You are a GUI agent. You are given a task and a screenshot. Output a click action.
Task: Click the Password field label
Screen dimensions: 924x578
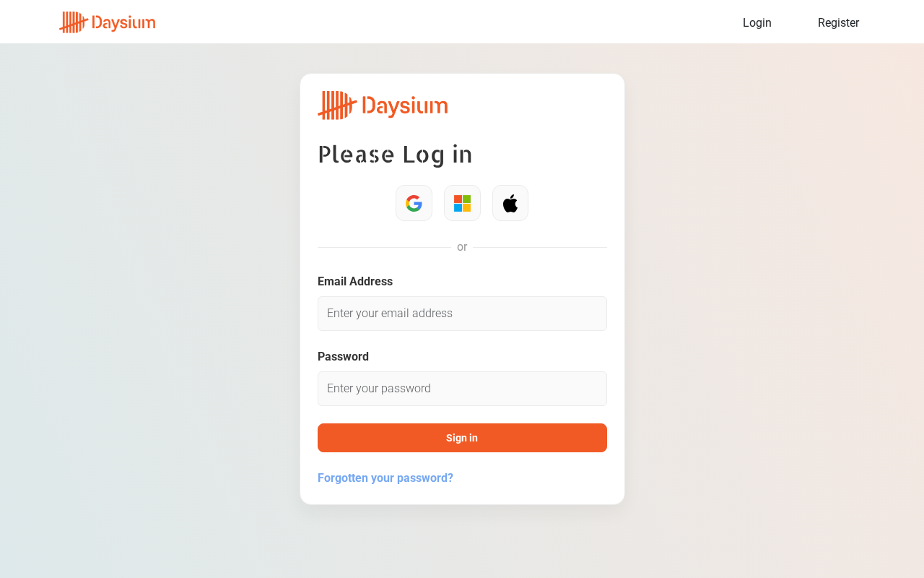(343, 356)
